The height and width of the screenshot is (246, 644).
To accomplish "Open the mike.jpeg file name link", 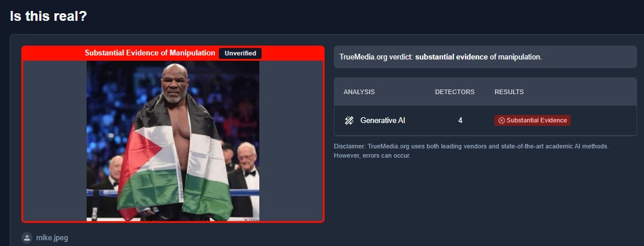I will 51,238.
